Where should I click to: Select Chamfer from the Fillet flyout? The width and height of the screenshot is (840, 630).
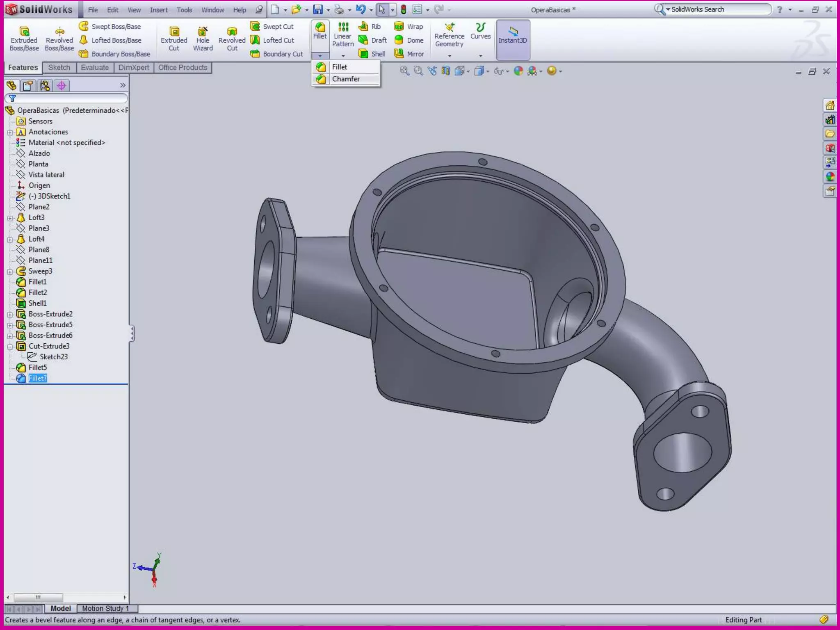345,79
